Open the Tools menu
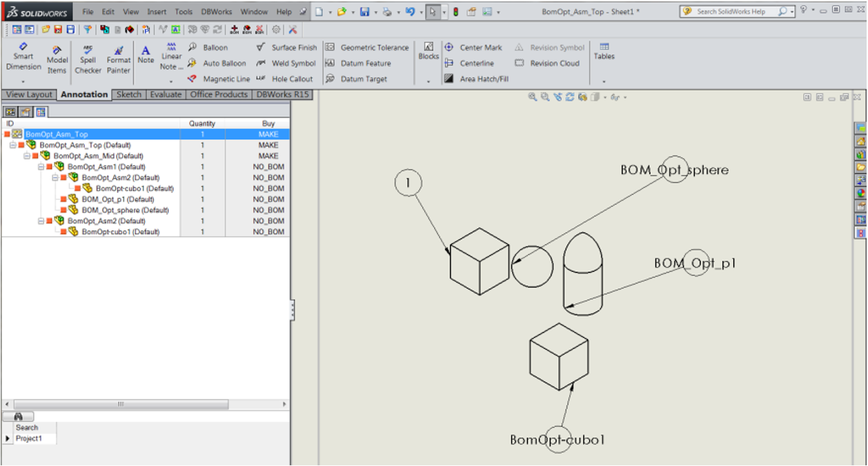 click(184, 12)
